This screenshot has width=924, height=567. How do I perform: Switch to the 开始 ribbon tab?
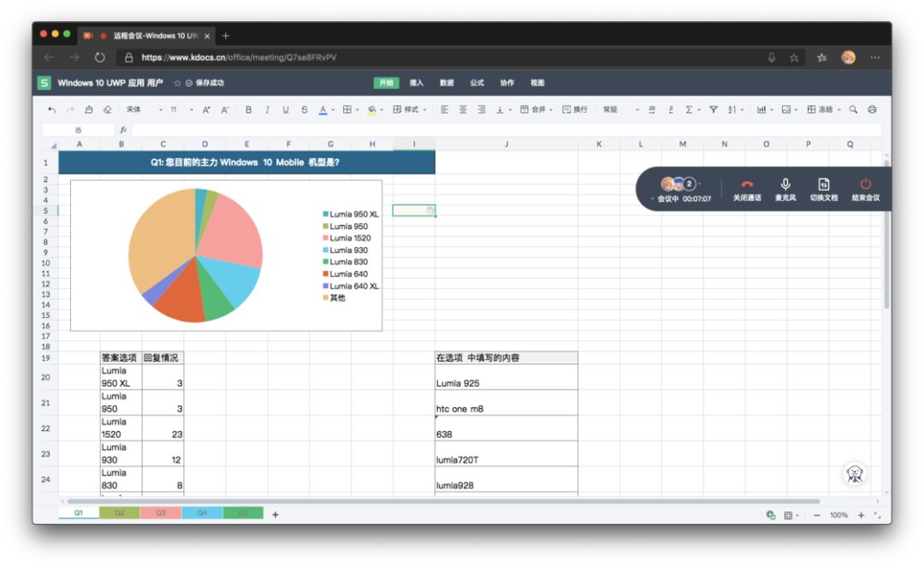pos(386,83)
